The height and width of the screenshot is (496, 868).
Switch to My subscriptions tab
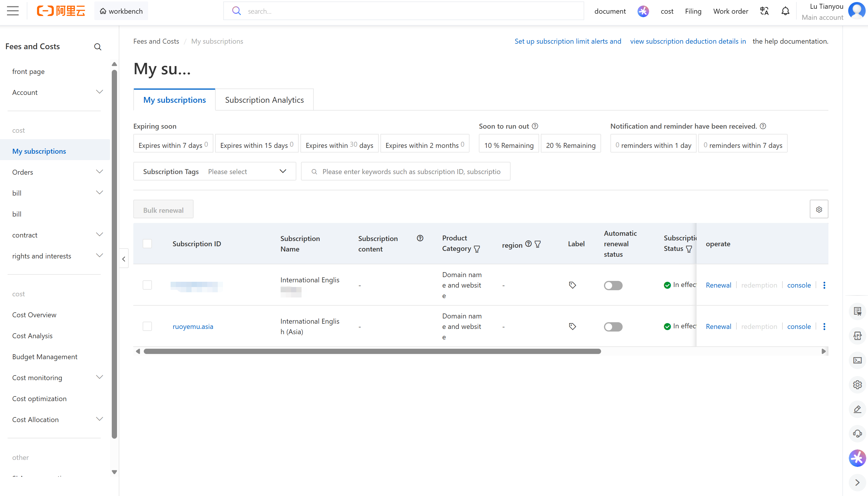point(174,100)
